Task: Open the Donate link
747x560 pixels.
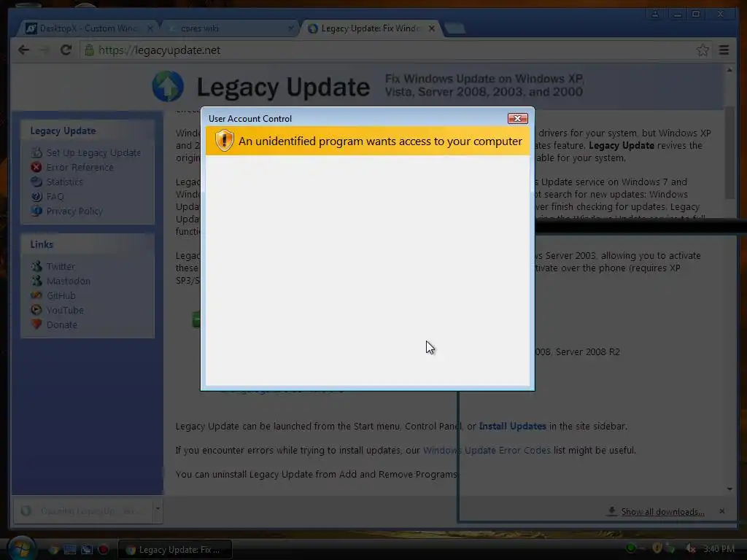Action: (61, 324)
